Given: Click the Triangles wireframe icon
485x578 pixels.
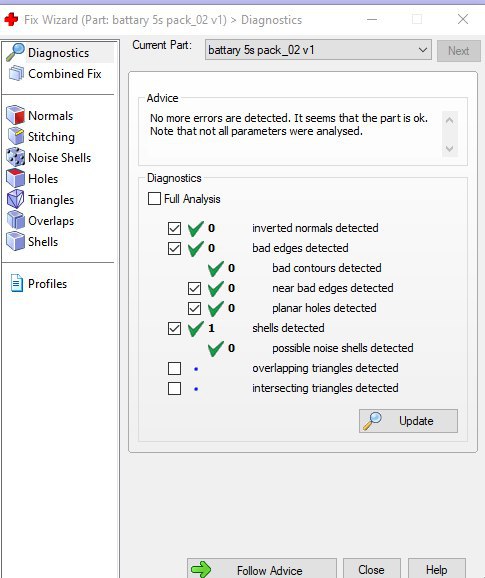Looking at the screenshot, I should (x=15, y=199).
